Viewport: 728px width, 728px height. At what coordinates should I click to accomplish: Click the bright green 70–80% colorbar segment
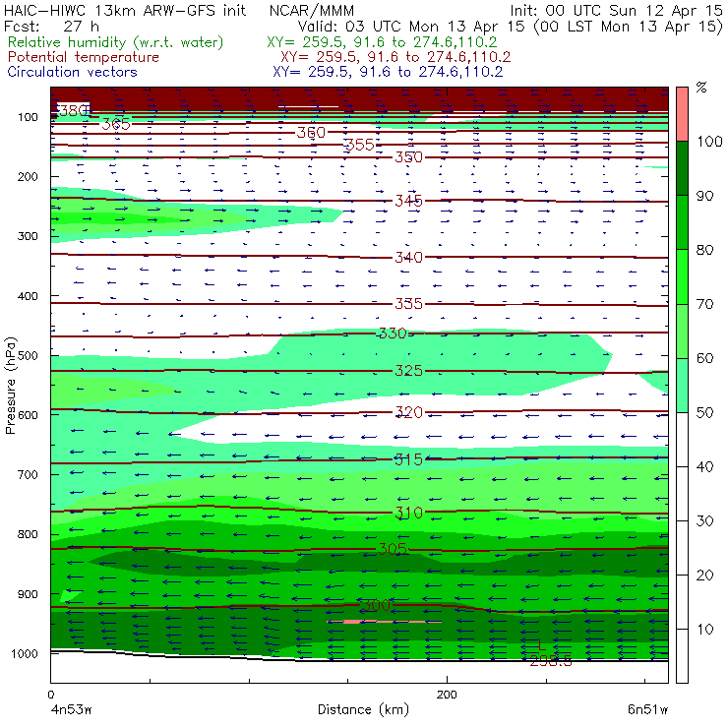coord(682,276)
